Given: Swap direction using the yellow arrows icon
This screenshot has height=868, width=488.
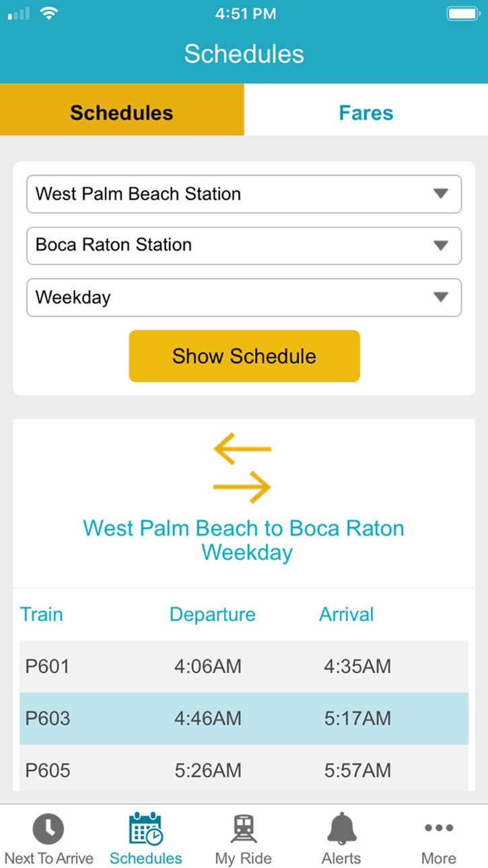Looking at the screenshot, I should tap(242, 469).
